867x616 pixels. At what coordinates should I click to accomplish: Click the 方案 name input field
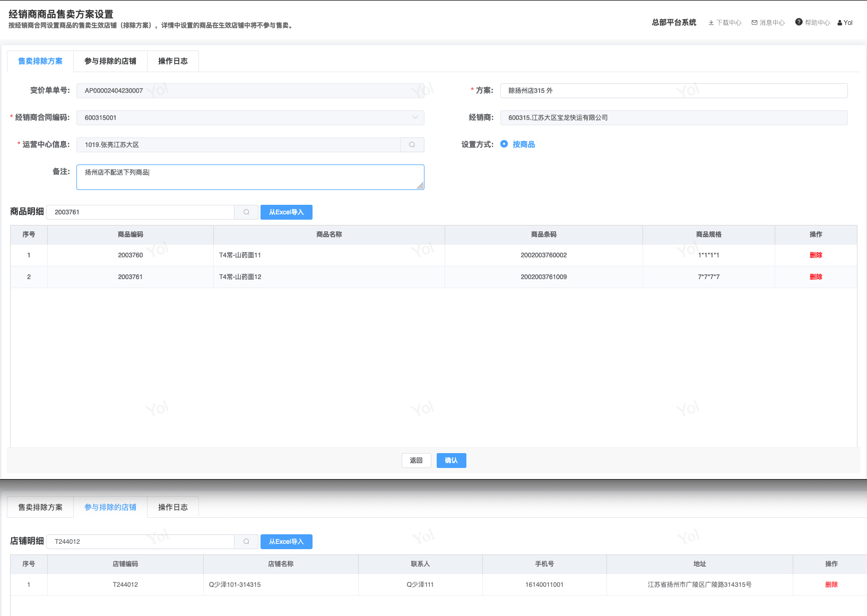(673, 91)
